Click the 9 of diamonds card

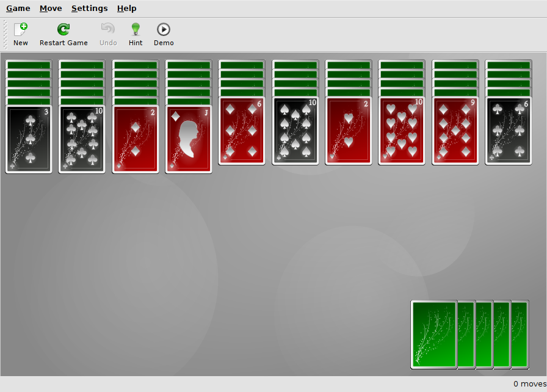pyautogui.click(x=455, y=131)
